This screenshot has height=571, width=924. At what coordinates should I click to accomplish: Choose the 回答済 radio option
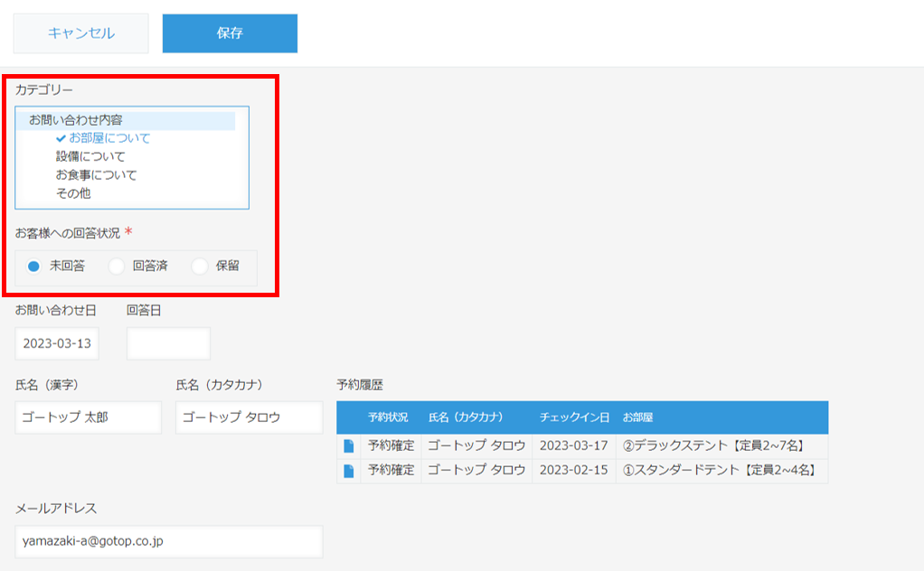point(117,266)
